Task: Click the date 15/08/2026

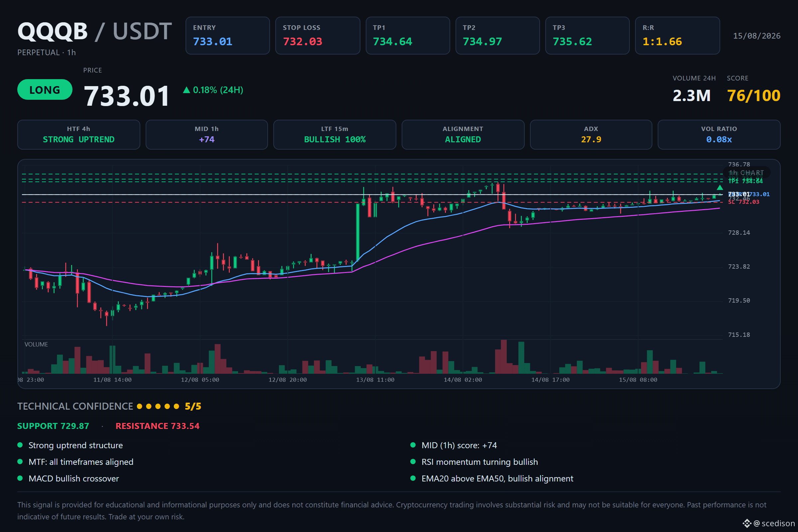Action: coord(757,36)
